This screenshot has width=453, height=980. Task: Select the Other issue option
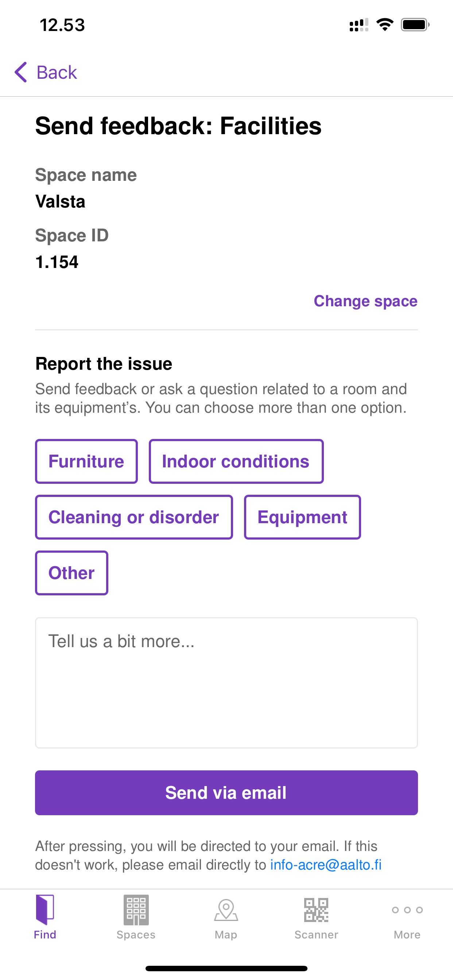coord(71,573)
